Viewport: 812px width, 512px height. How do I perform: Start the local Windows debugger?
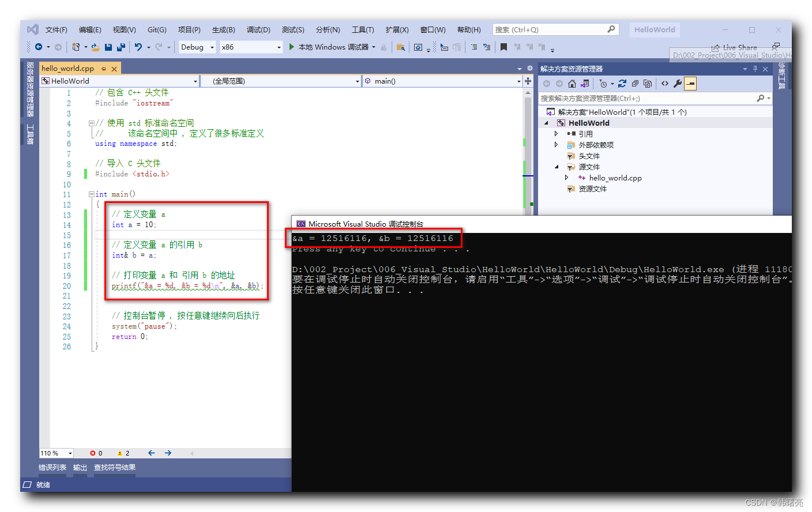pos(333,47)
